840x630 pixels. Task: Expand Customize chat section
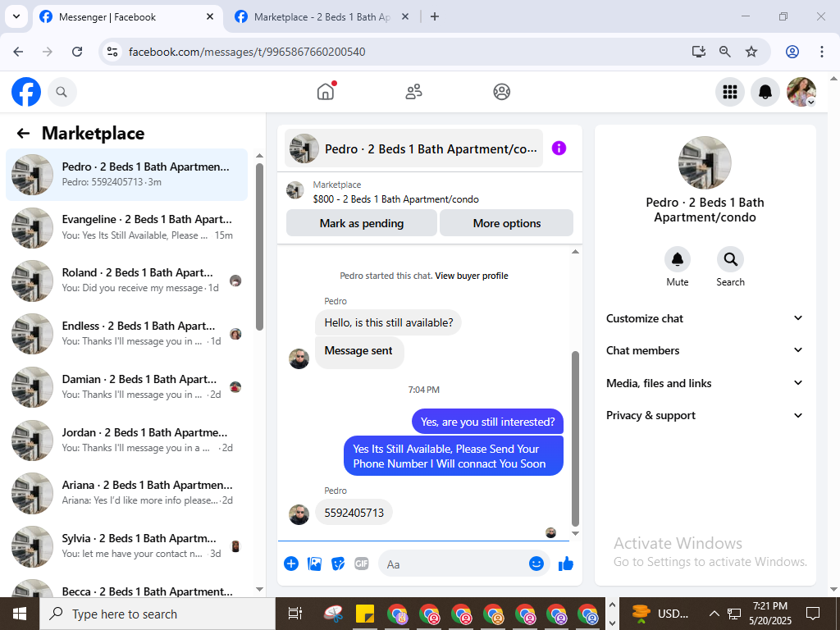click(705, 318)
